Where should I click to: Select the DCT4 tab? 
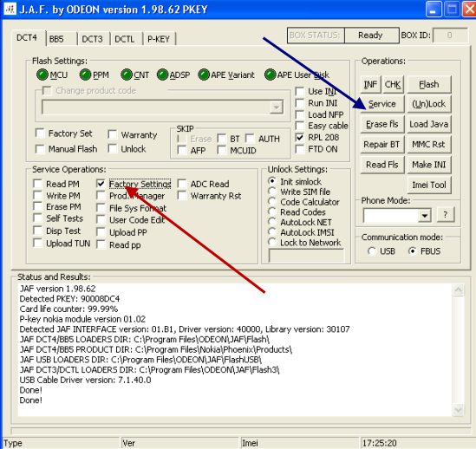(28, 38)
